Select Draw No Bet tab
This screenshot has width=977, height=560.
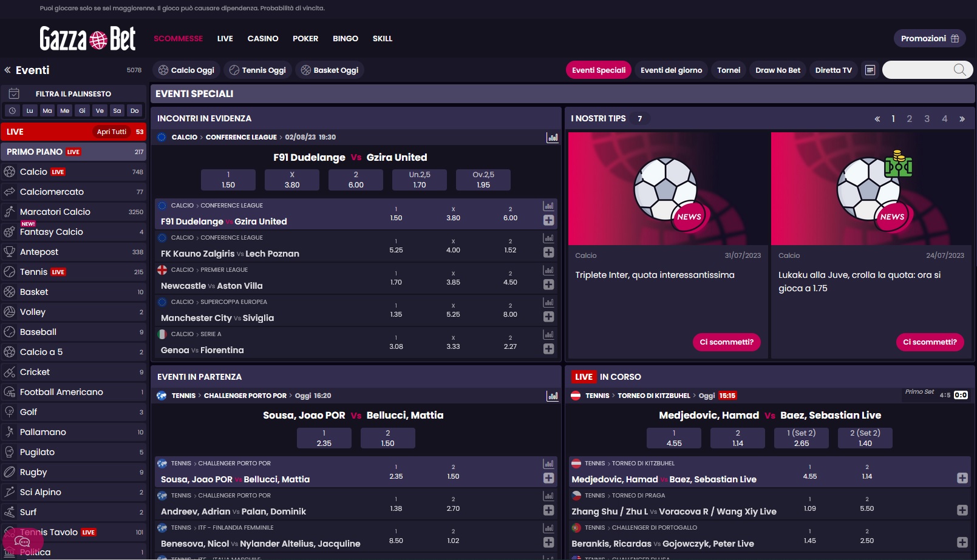[x=778, y=70]
